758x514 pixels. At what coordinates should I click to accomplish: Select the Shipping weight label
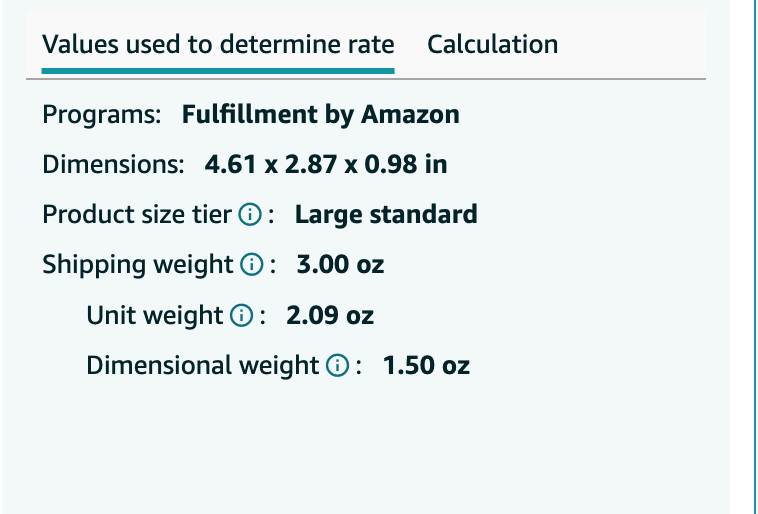click(138, 265)
